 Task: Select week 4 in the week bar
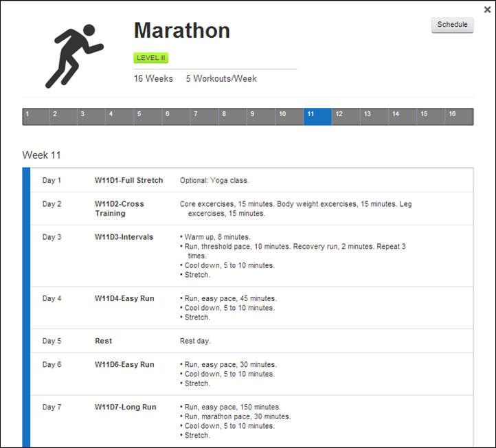[x=120, y=117]
